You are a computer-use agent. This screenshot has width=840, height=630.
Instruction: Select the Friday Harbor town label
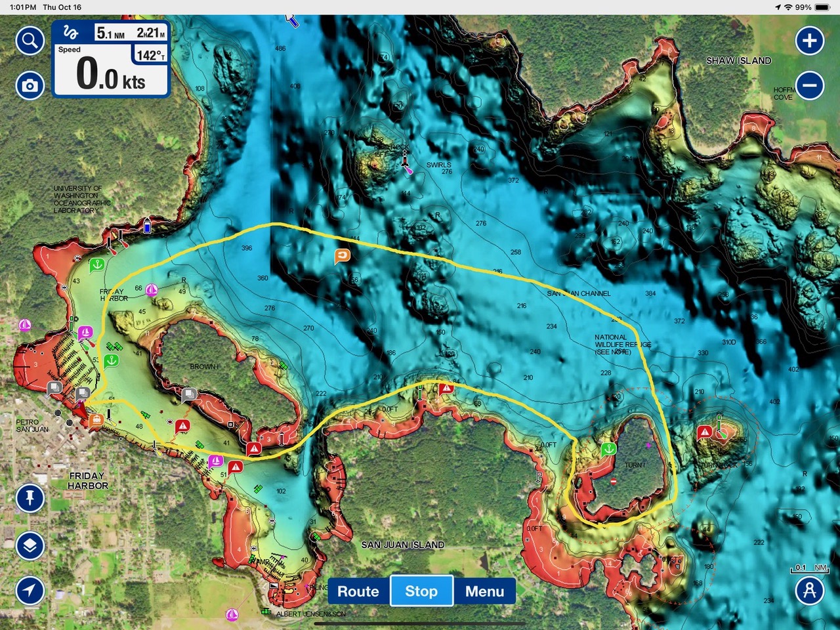(87, 480)
